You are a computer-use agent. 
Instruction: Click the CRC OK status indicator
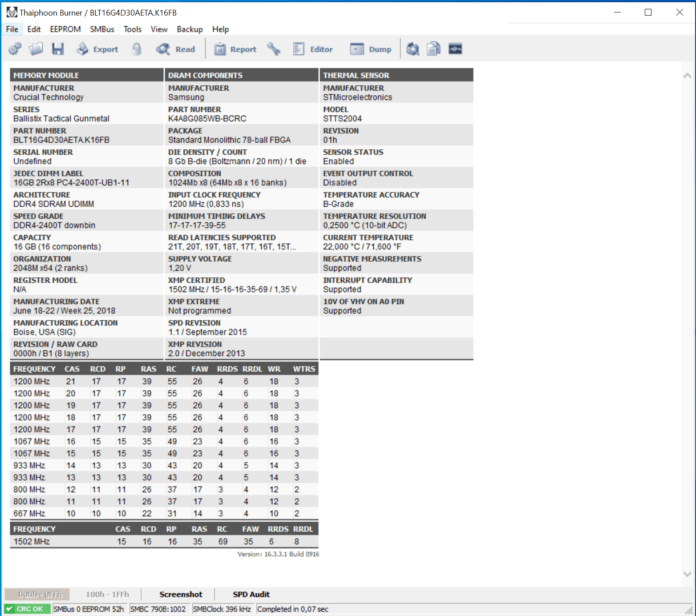coord(28,609)
